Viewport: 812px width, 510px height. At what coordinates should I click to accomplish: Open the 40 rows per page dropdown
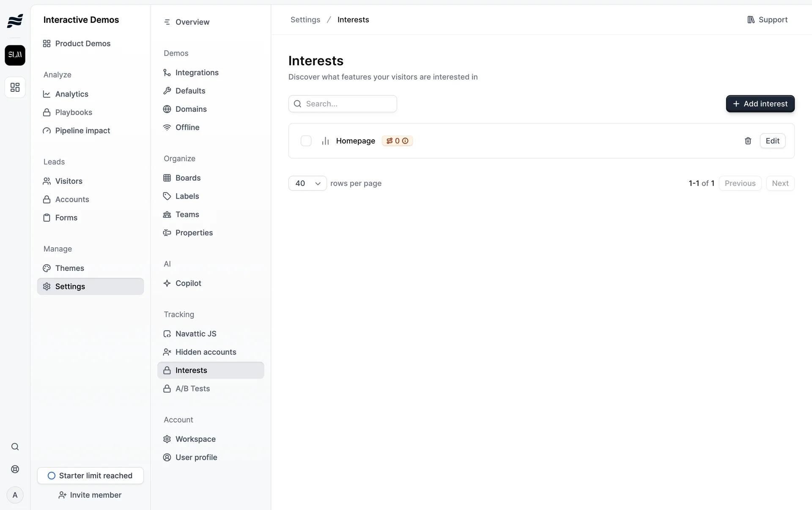pyautogui.click(x=307, y=183)
